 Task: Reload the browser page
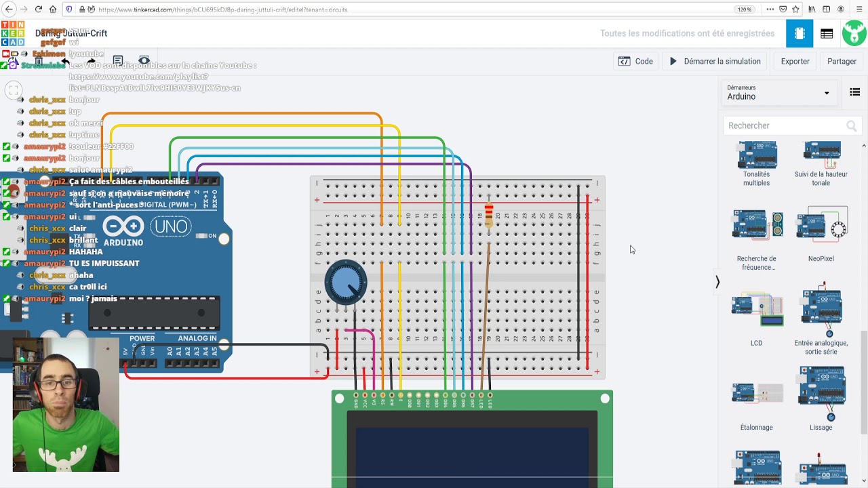[38, 9]
